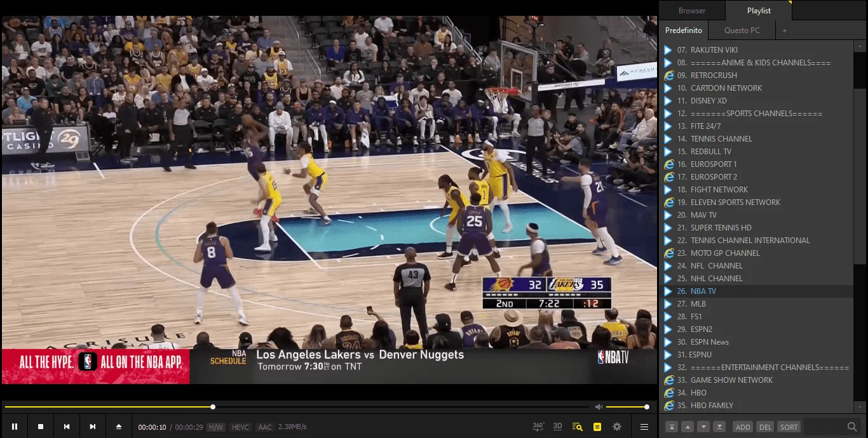868x438 pixels.
Task: Select TENNIS CHANNEL INTERNATIONAL entry
Action: pos(756,240)
